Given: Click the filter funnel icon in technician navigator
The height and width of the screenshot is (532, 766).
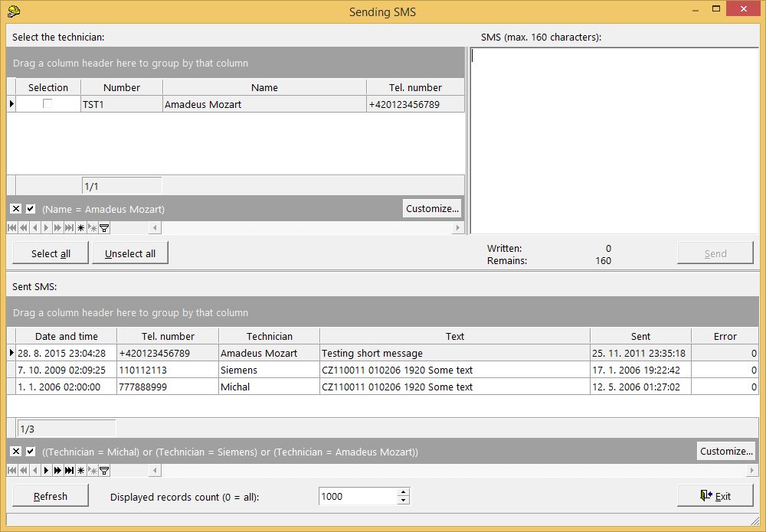Looking at the screenshot, I should [x=104, y=228].
